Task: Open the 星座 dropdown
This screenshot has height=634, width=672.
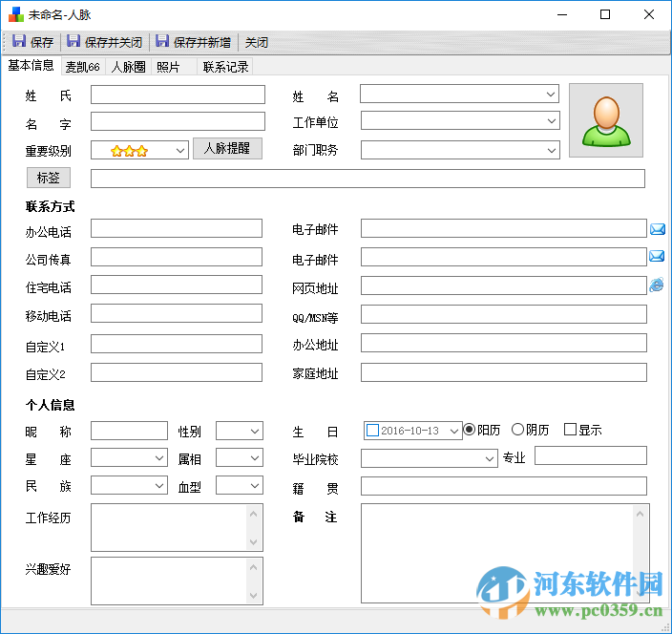Action: click(x=159, y=458)
